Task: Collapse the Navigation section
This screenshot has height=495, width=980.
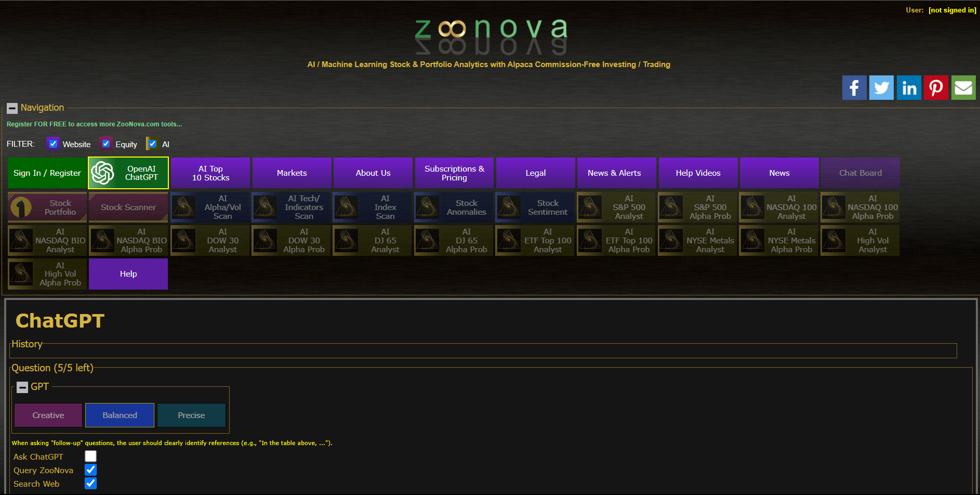Action: click(12, 109)
